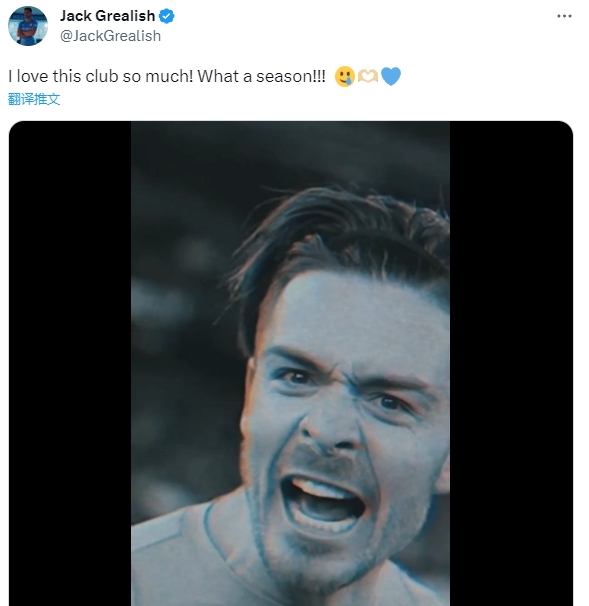This screenshot has width=589, height=606.
Task: Click the 翻译推文 translate tweet link
Action: pyautogui.click(x=34, y=99)
